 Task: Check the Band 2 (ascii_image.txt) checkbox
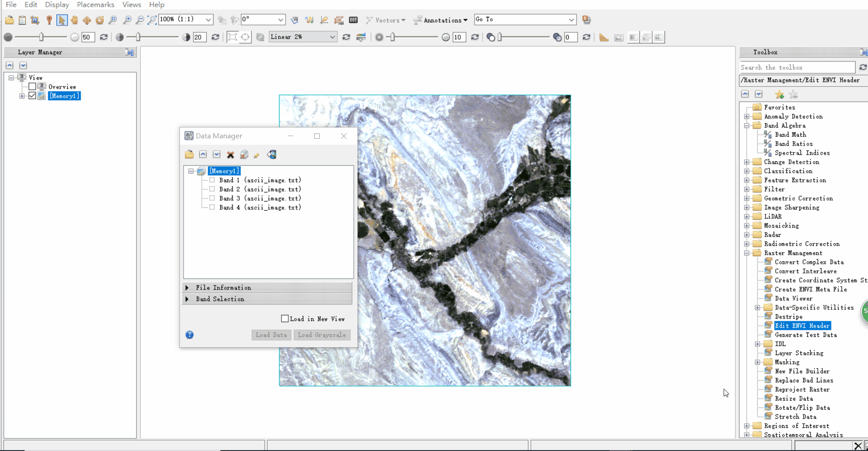pos(212,189)
